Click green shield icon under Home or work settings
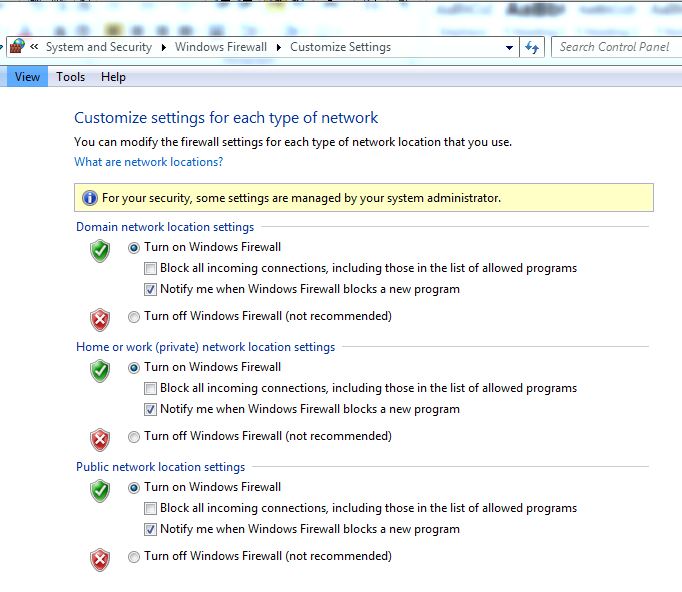 tap(100, 371)
